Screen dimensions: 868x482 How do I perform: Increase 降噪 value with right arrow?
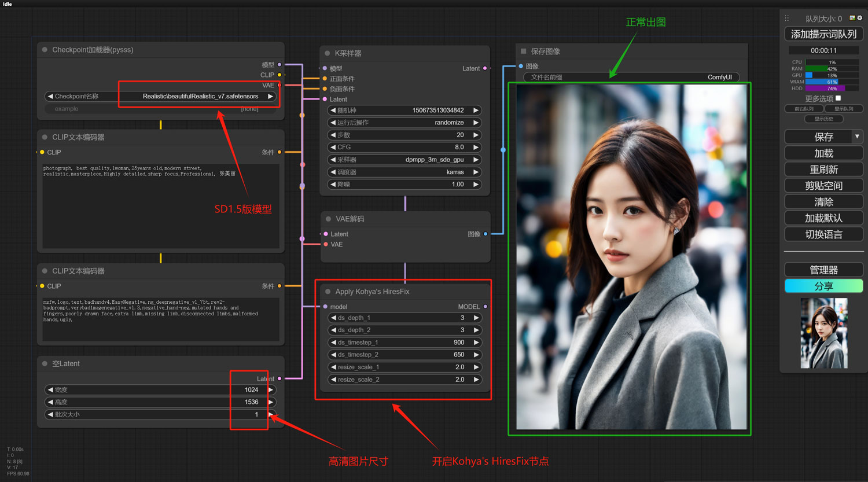[x=476, y=184]
